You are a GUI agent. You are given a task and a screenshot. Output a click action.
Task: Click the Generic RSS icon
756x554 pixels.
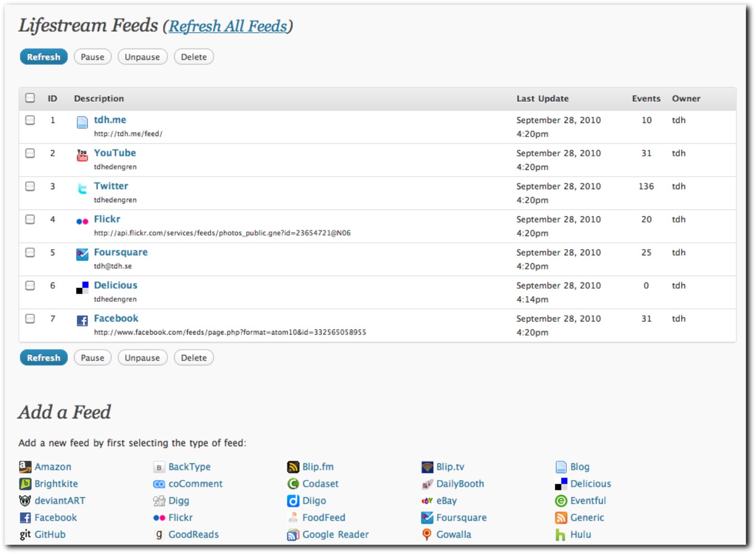click(x=561, y=518)
